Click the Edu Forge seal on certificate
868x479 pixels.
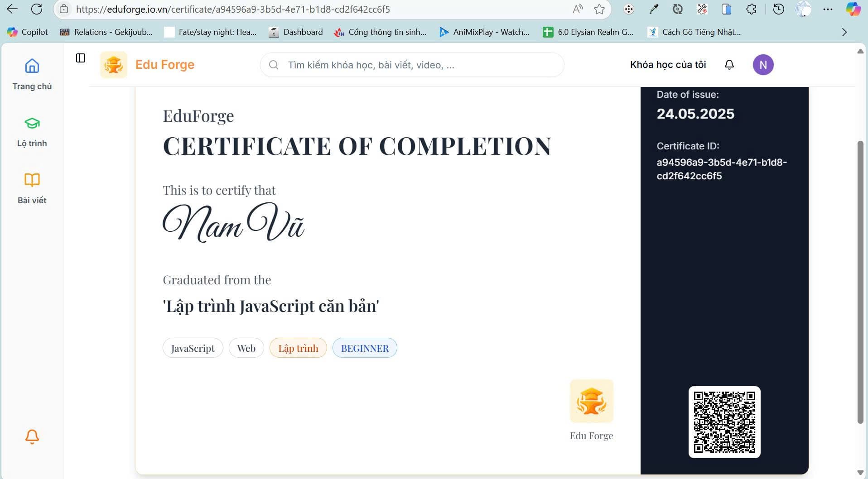pyautogui.click(x=591, y=401)
